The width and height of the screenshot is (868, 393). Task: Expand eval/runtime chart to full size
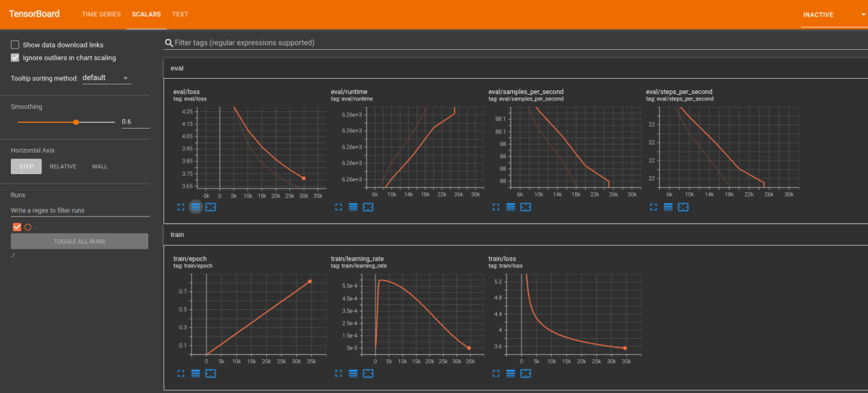point(339,207)
